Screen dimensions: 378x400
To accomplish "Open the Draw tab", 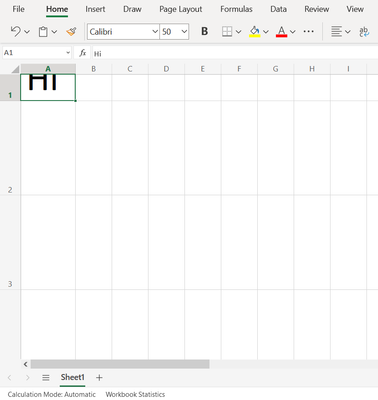I will pos(132,9).
